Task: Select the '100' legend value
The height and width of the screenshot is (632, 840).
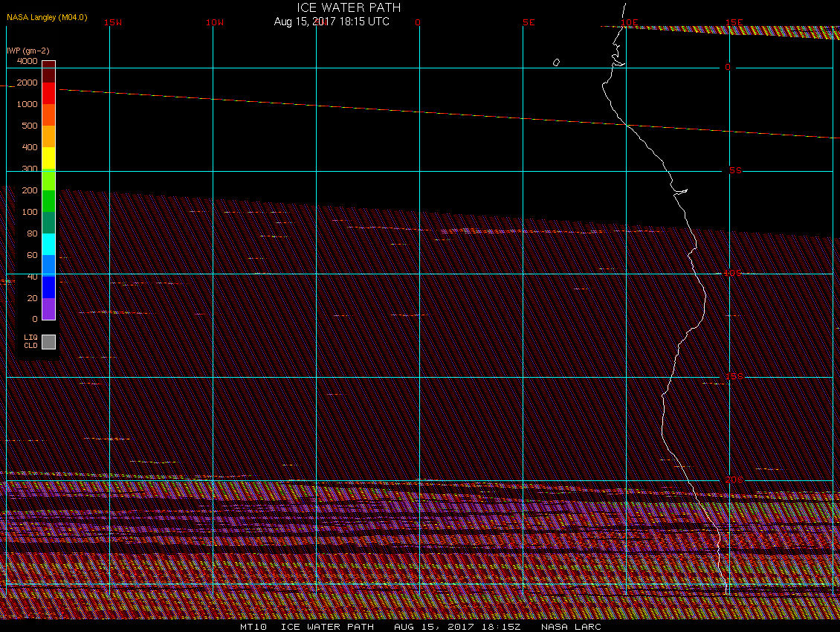Action: 30,212
